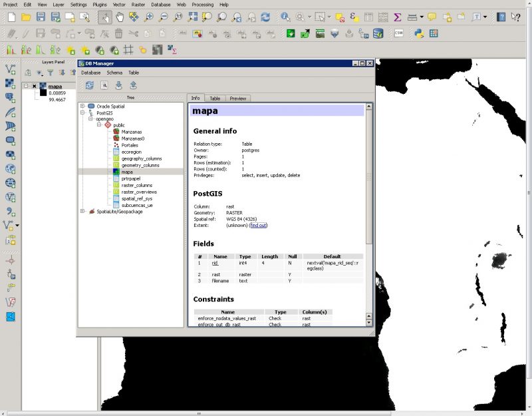Image resolution: width=532 pixels, height=416 pixels.
Task: Open the statistical summary sigma icon
Action: [x=397, y=17]
